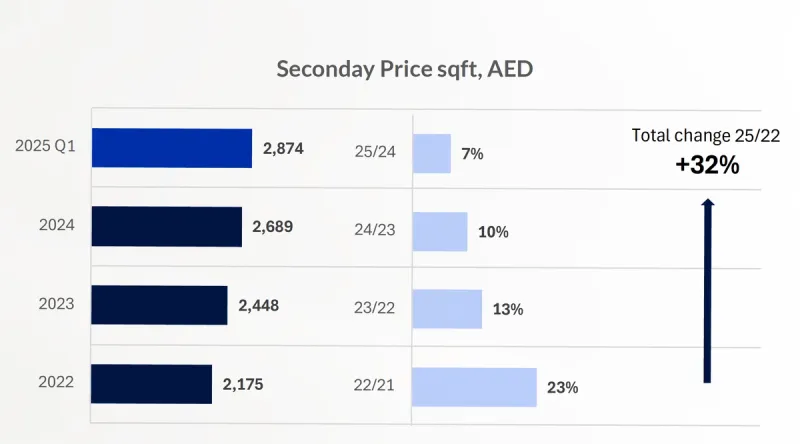Viewport: 800px width, 444px height.
Task: Select the 2,175 value label
Action: (x=243, y=384)
